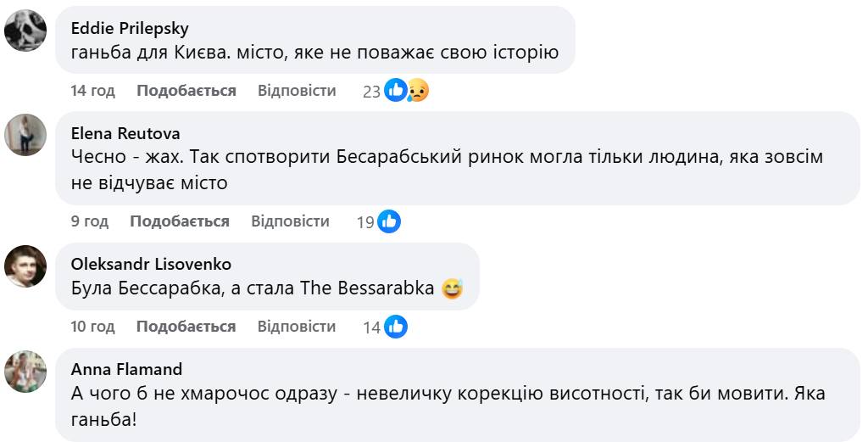Viewport: 868px width, 442px height.
Task: Click Eddie Prilepsky's profile avatar
Action: [x=25, y=31]
